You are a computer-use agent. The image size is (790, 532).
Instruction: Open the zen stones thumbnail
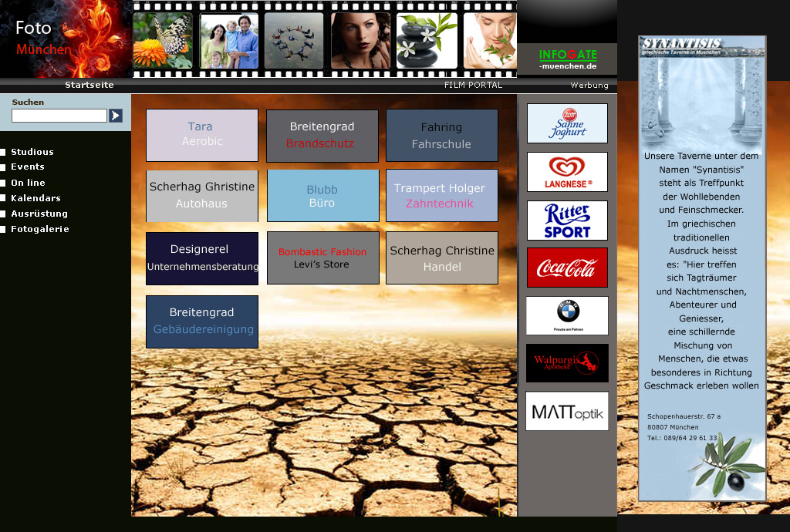pos(427,41)
